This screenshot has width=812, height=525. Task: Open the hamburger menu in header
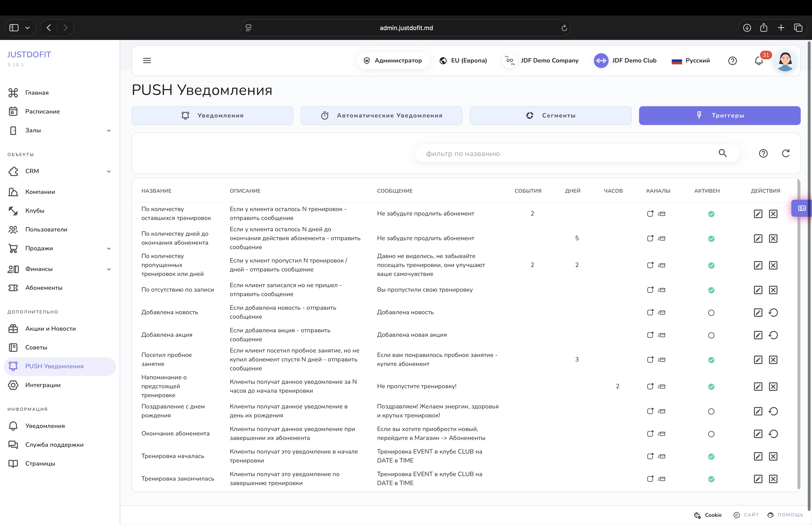[147, 61]
